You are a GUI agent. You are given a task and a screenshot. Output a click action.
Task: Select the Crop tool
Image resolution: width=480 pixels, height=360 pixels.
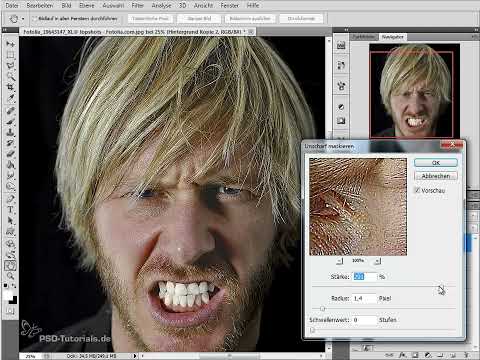coord(10,87)
